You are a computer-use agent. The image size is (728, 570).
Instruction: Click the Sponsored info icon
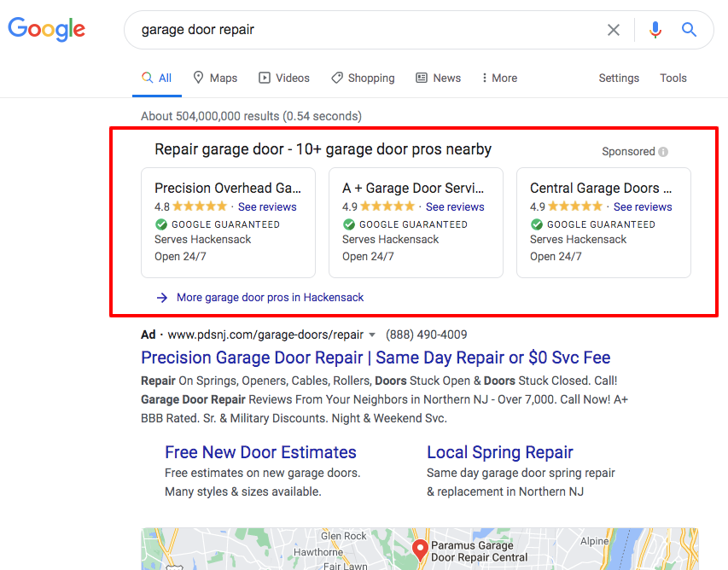coord(663,152)
